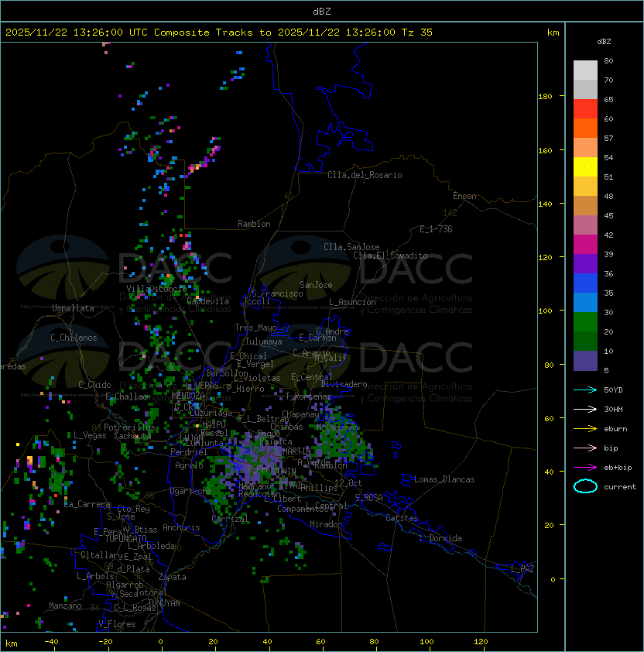This screenshot has height=652, width=644.
Task: Click the light gray top legend swatch
Action: click(x=585, y=70)
